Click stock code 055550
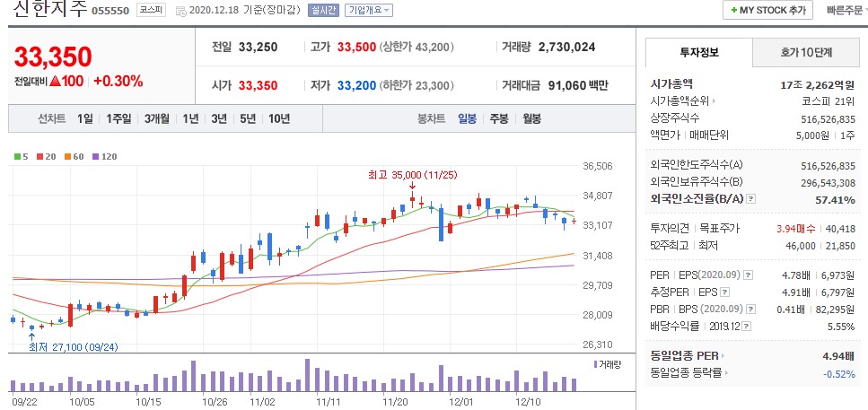868x410 pixels. [110, 11]
